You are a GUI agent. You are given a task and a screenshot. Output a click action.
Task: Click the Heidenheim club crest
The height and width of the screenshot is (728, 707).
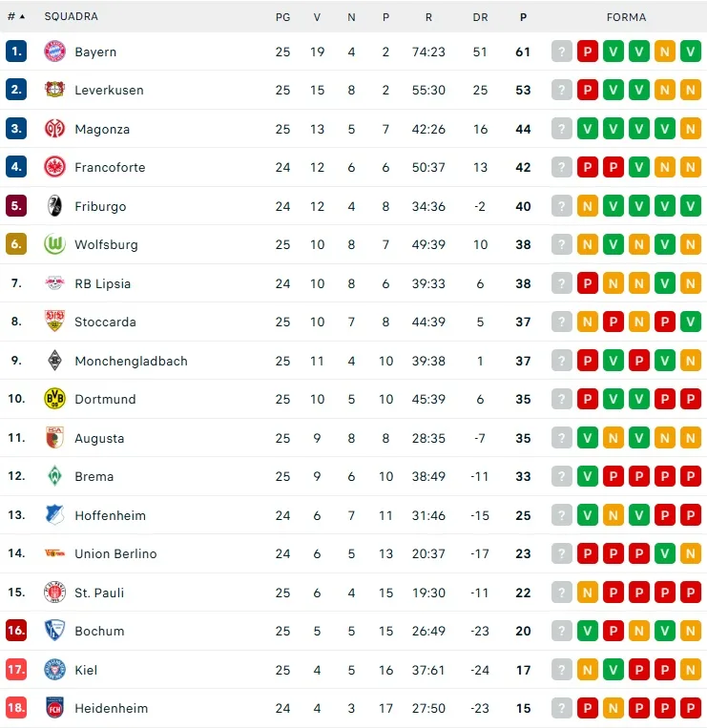54,708
